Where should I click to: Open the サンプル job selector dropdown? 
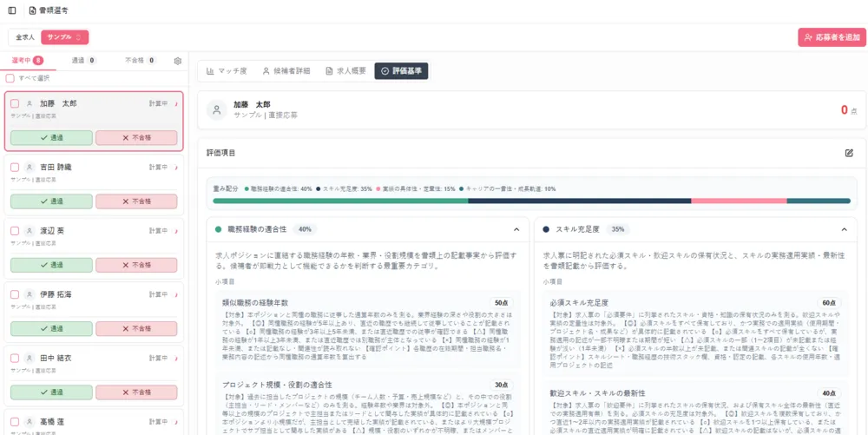(x=65, y=37)
